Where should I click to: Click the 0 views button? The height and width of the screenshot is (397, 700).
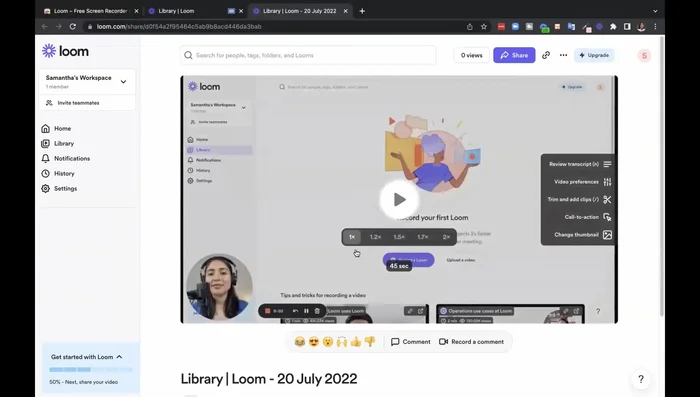coord(471,55)
